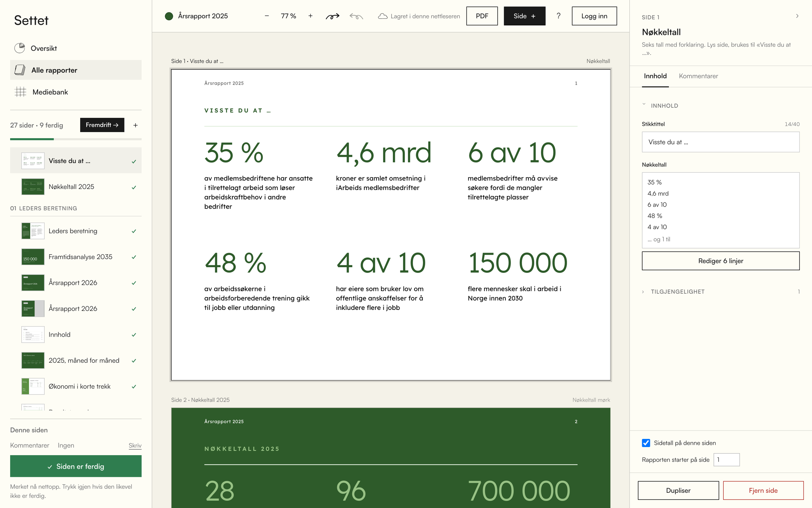The image size is (812, 508).
Task: Open the Oversikt pie chart icon
Action: tap(20, 48)
